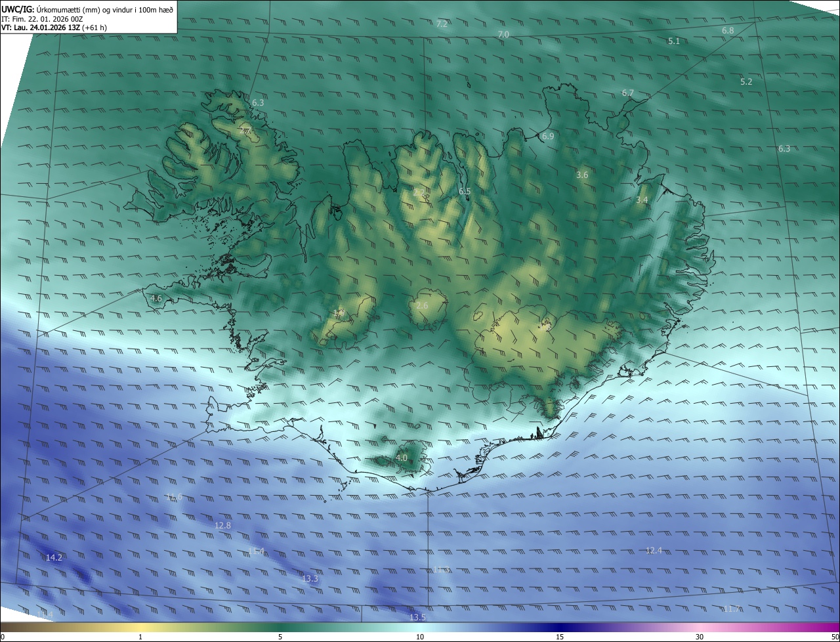
Task: Click the 13.3 value label on the map
Action: coord(310,578)
